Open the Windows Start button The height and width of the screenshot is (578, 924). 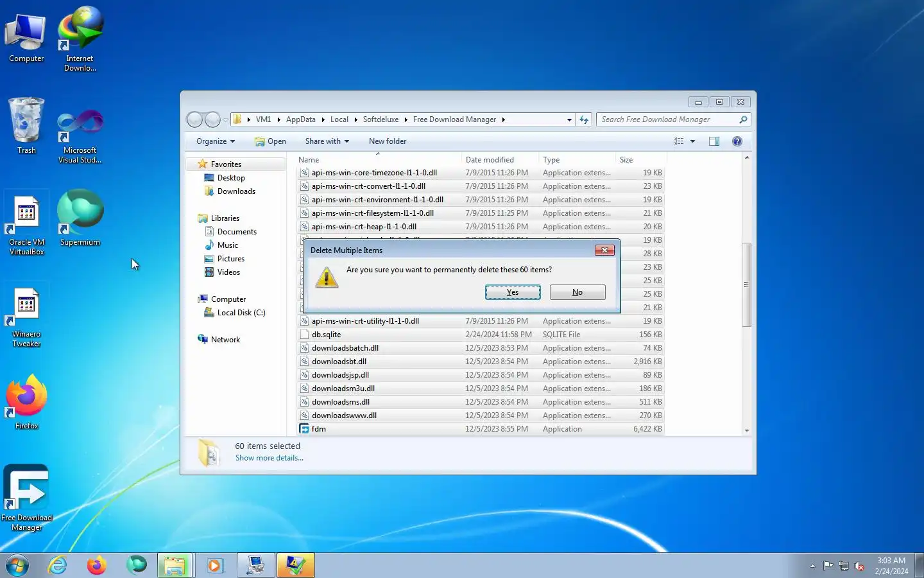tap(17, 565)
